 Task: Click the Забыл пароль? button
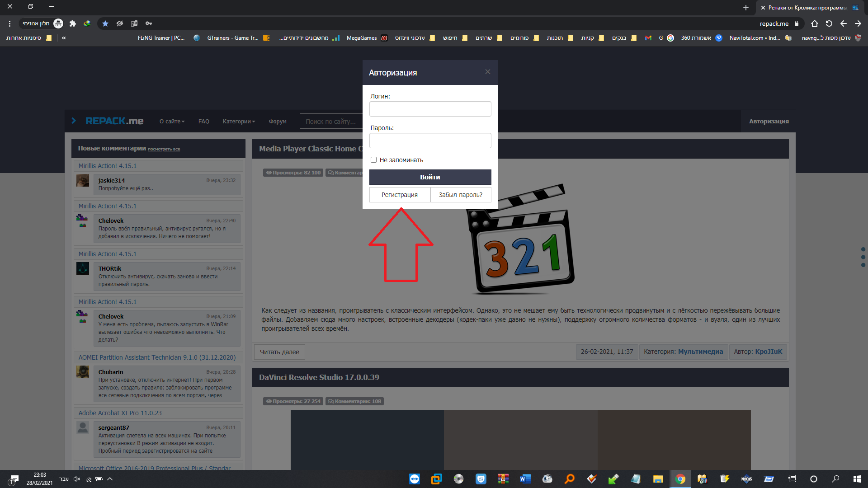(x=461, y=195)
